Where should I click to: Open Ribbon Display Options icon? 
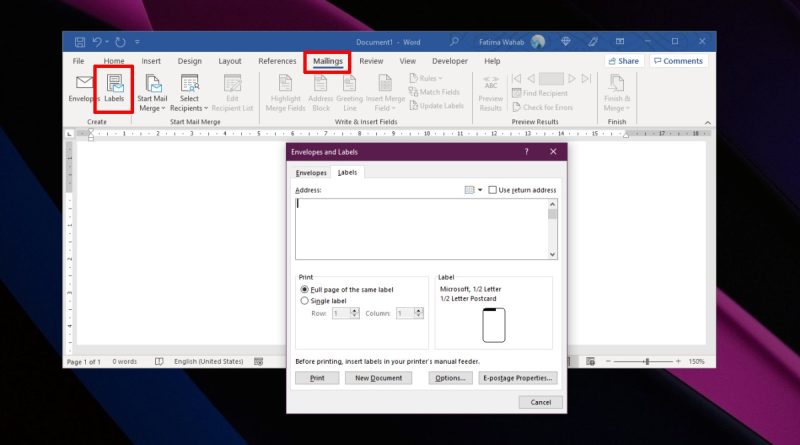620,42
